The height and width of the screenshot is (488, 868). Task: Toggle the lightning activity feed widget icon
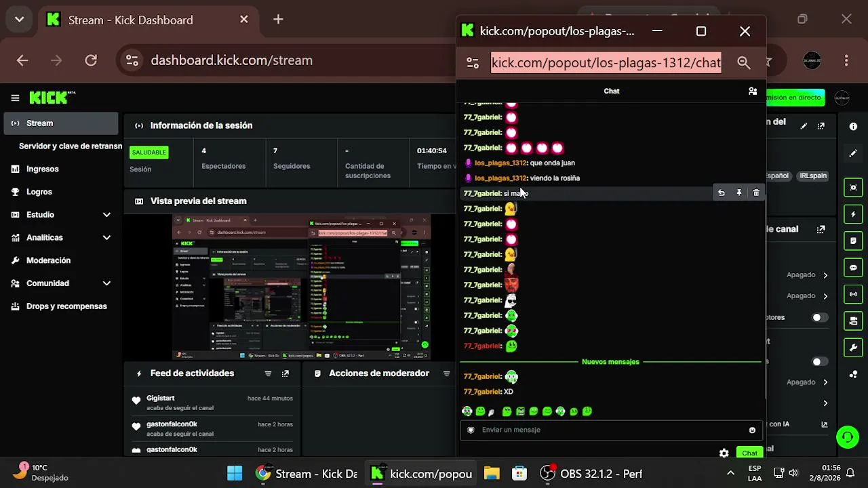point(853,214)
